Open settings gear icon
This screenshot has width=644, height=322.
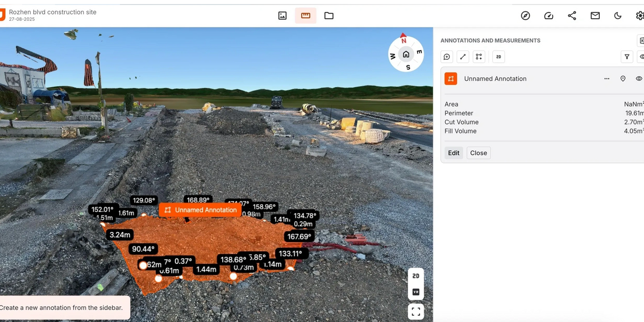[640, 16]
